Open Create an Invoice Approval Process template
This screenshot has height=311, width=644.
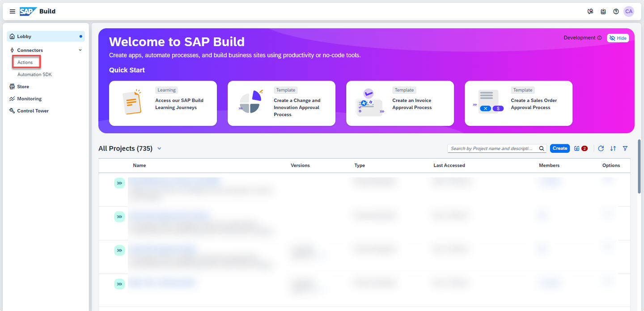(400, 103)
